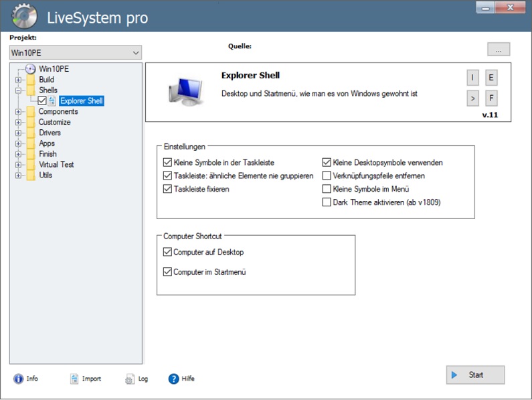532x400 pixels.
Task: Click the Customize folder icon
Action: pyautogui.click(x=31, y=123)
